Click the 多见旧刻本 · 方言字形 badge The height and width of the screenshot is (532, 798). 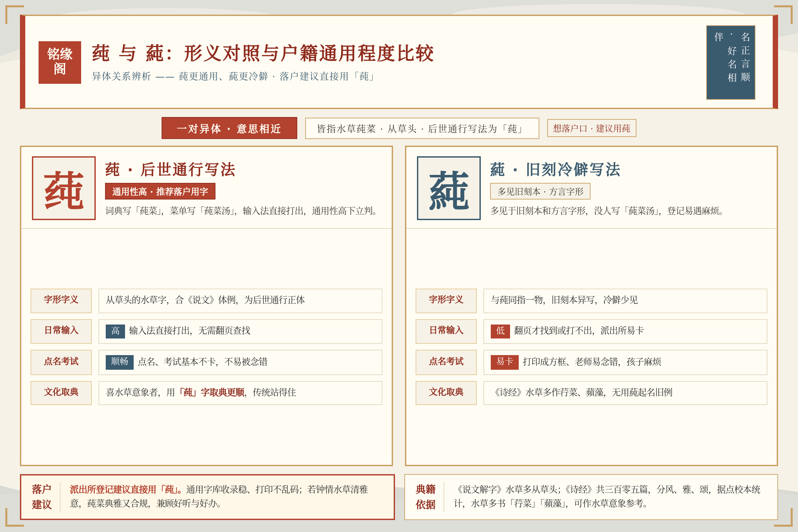[x=540, y=192]
